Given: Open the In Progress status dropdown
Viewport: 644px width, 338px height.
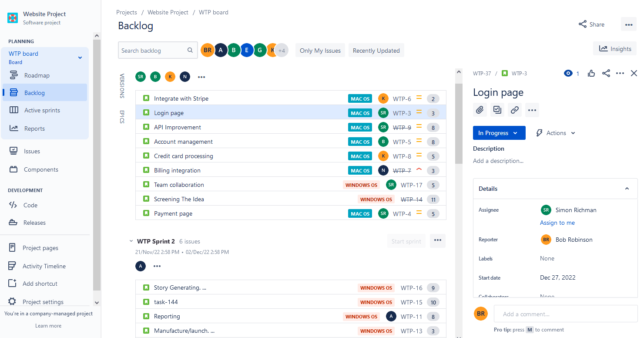Looking at the screenshot, I should [x=499, y=132].
